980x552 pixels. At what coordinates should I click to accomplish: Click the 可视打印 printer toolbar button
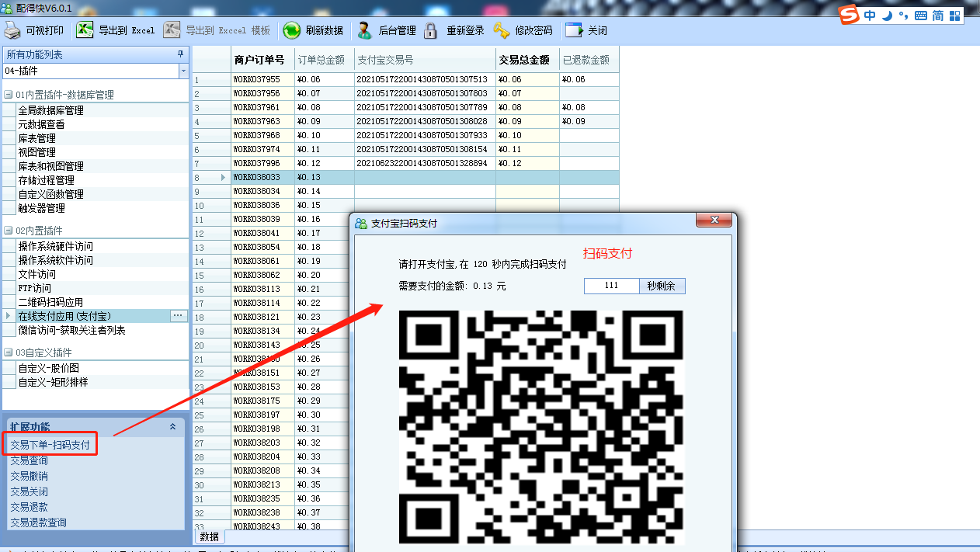click(x=35, y=31)
